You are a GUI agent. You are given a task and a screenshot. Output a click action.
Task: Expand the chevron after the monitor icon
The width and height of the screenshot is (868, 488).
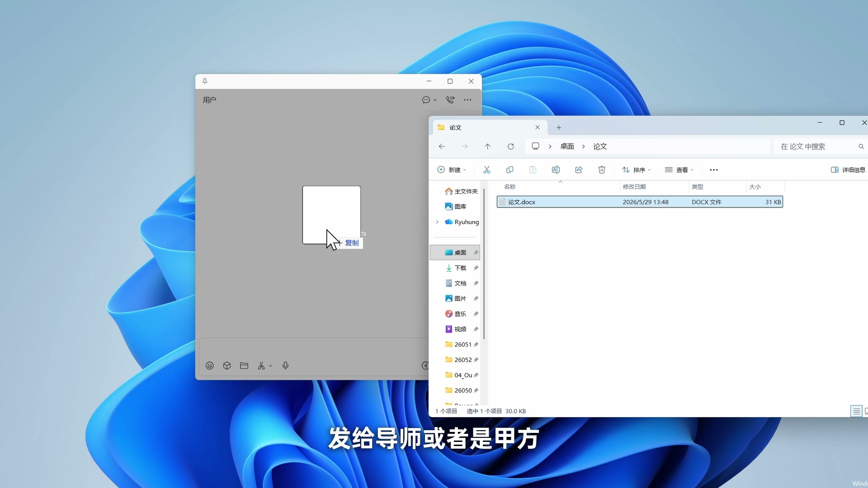tap(550, 146)
